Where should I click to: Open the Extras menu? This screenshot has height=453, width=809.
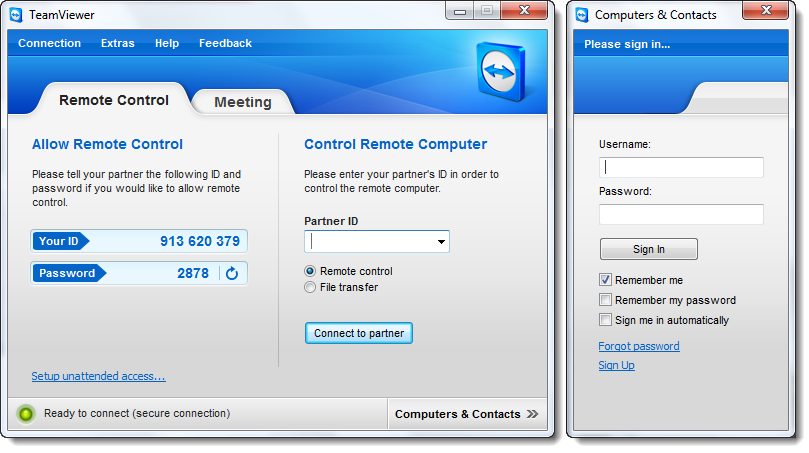(x=118, y=43)
